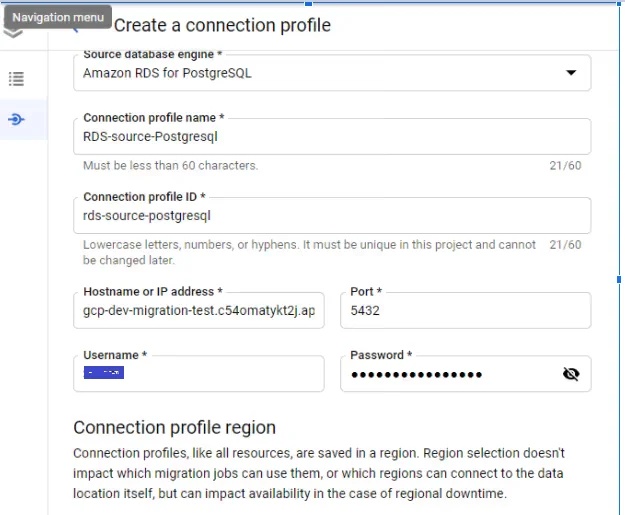625x515 pixels.
Task: Open the migration jobs list icon in sidebar
Action: pyautogui.click(x=16, y=79)
